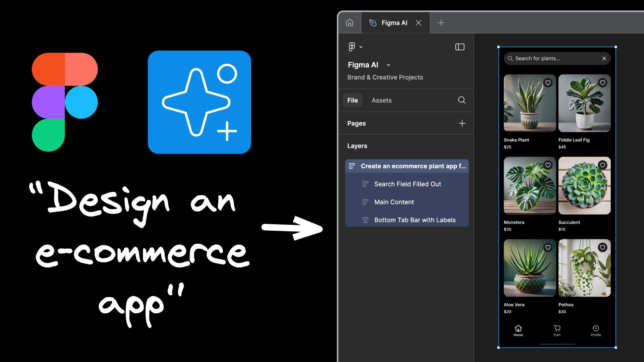
Task: Expand the ecommerce plant app layer group
Action: click(x=352, y=166)
